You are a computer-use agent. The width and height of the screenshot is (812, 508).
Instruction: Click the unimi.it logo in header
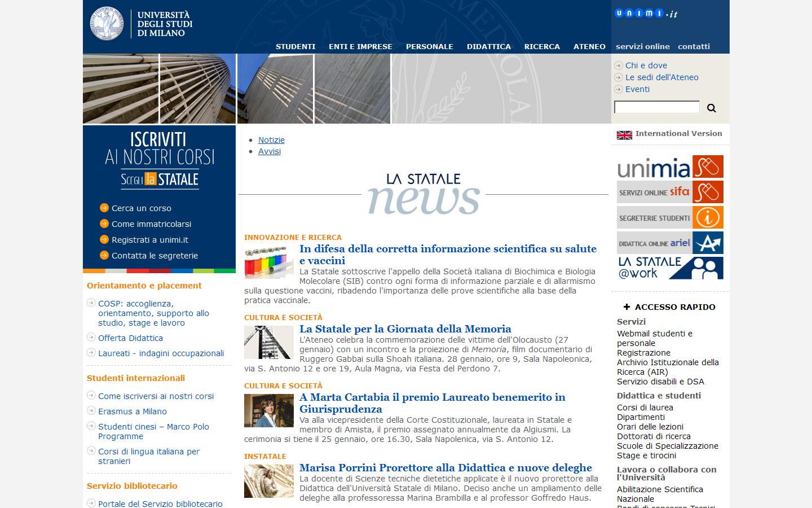pos(646,14)
